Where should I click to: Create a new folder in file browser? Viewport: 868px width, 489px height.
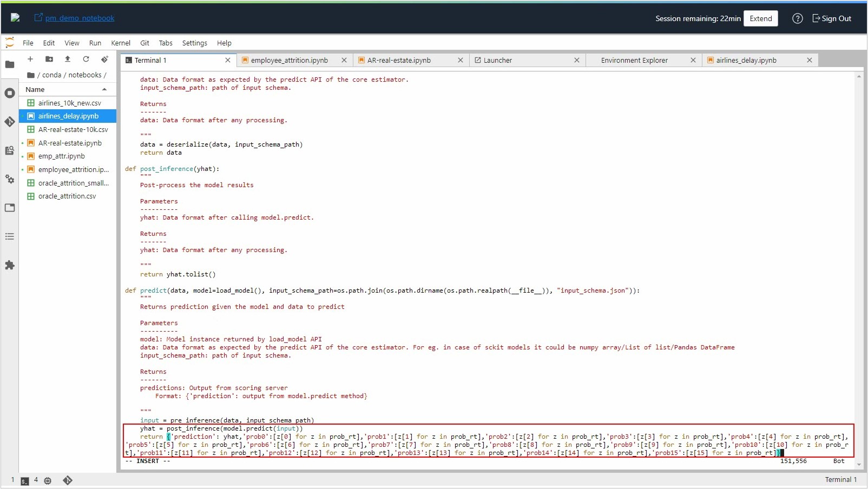pos(49,59)
